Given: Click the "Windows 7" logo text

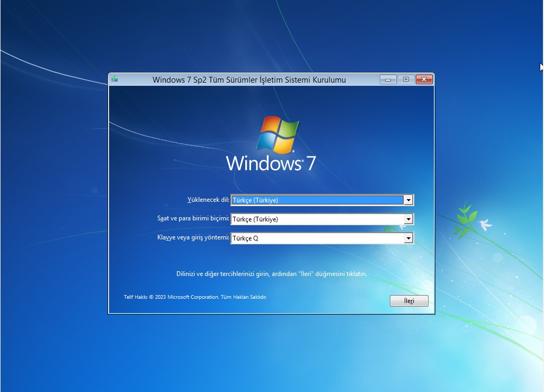Looking at the screenshot, I should pyautogui.click(x=271, y=163).
